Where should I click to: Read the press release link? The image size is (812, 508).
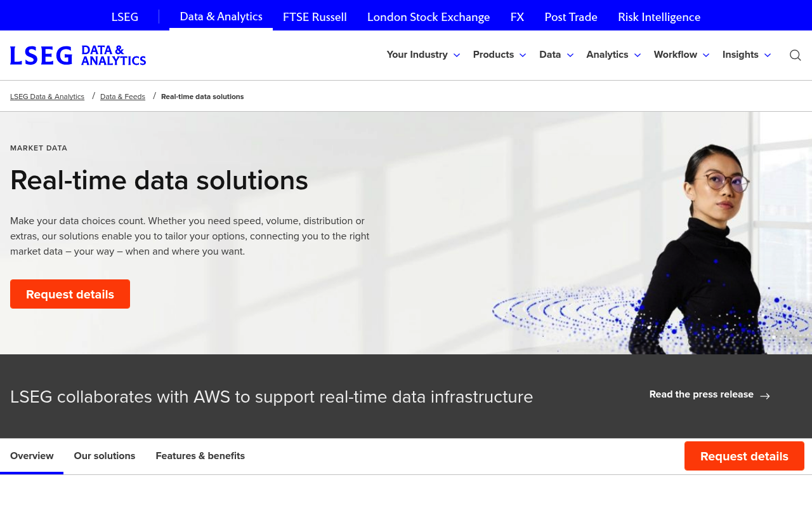(x=709, y=395)
